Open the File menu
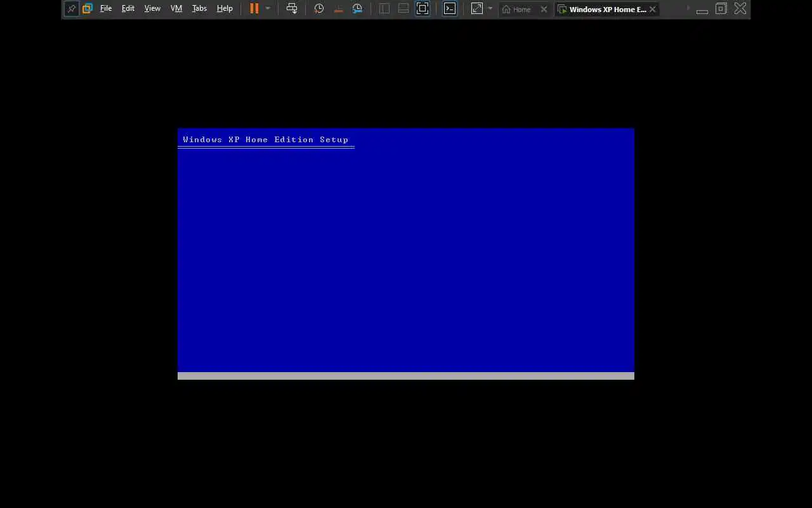The image size is (812, 508). pyautogui.click(x=106, y=9)
